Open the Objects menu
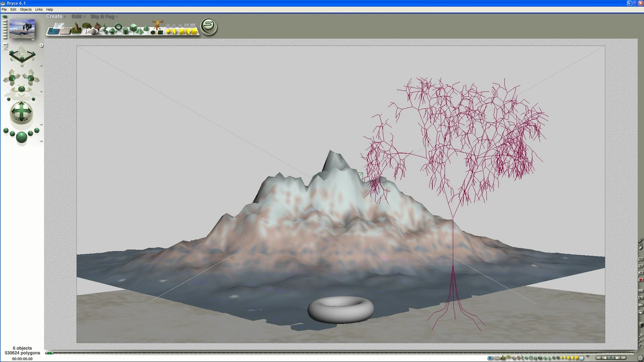 coord(25,9)
